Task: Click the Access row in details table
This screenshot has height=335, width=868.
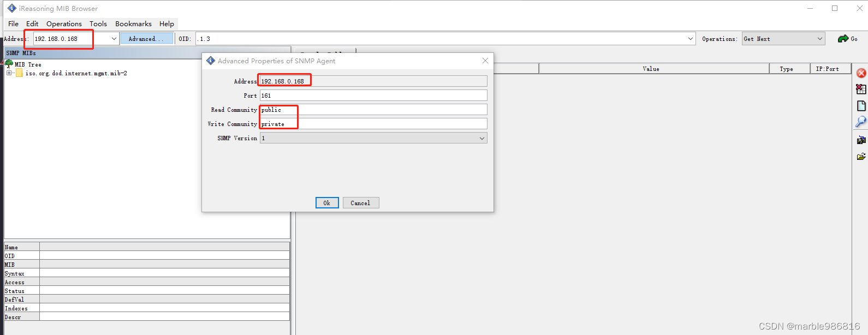Action: click(147, 282)
